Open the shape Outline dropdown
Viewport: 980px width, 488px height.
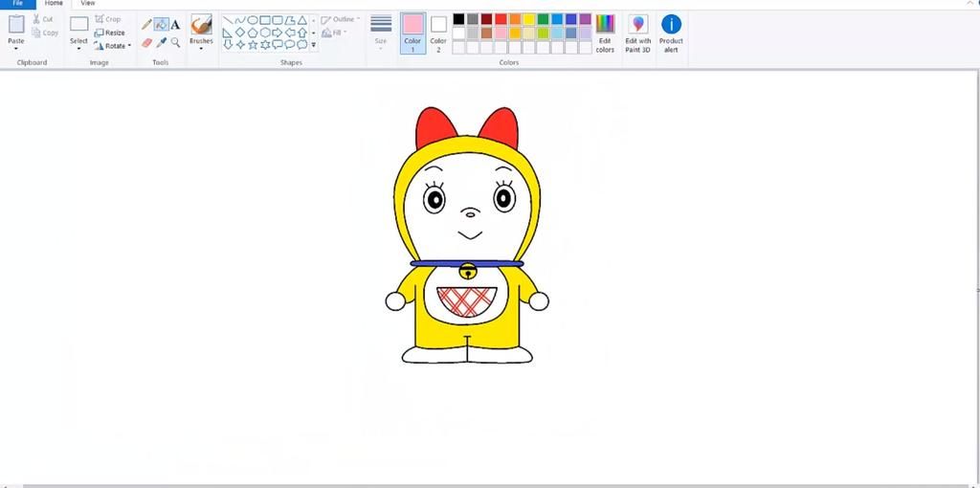[341, 19]
